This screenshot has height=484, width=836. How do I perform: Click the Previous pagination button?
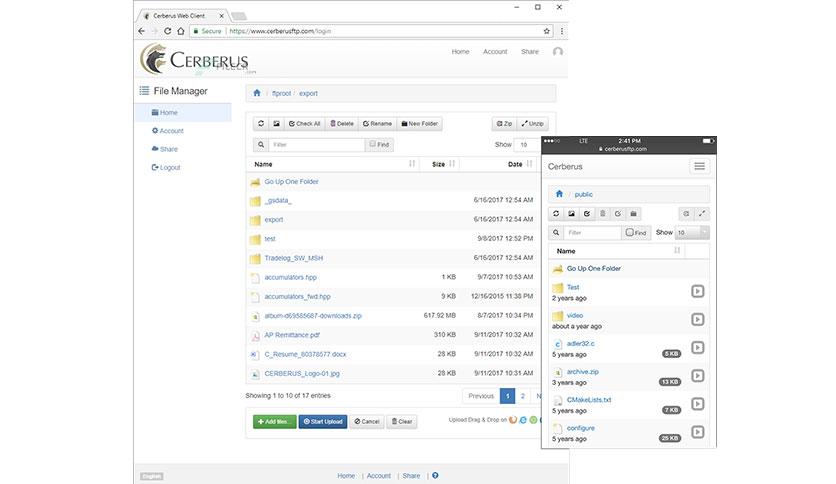tap(481, 396)
